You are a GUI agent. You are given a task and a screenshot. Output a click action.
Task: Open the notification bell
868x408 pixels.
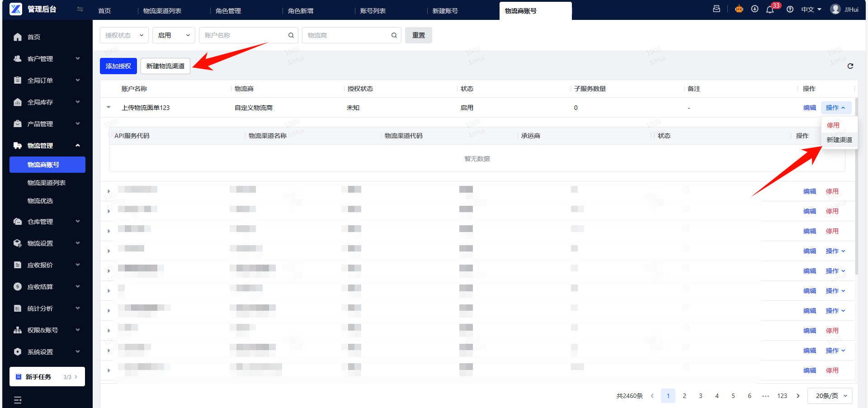(770, 9)
